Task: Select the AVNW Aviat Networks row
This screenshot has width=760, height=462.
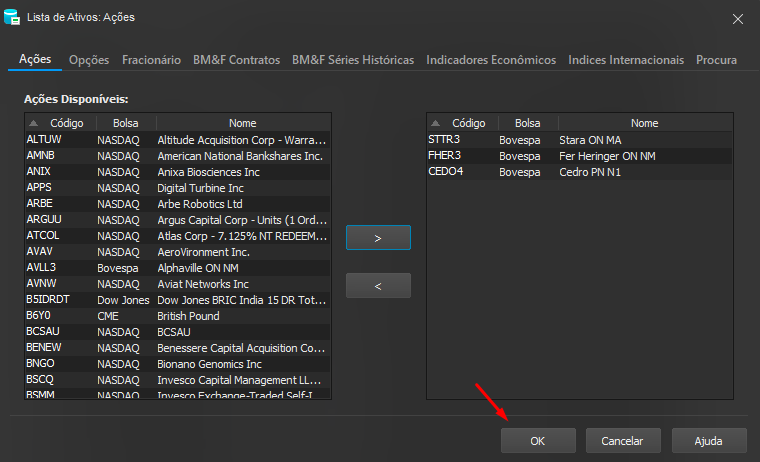Action: [x=178, y=284]
